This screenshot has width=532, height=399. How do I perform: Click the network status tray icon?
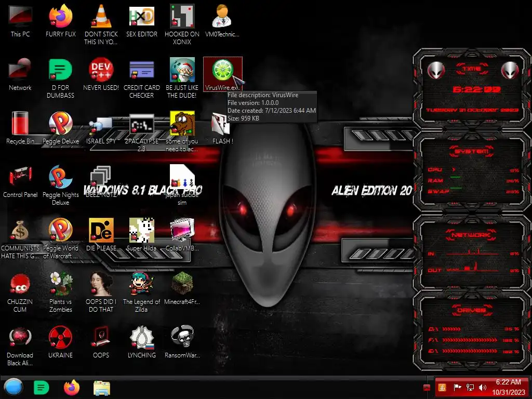click(470, 387)
